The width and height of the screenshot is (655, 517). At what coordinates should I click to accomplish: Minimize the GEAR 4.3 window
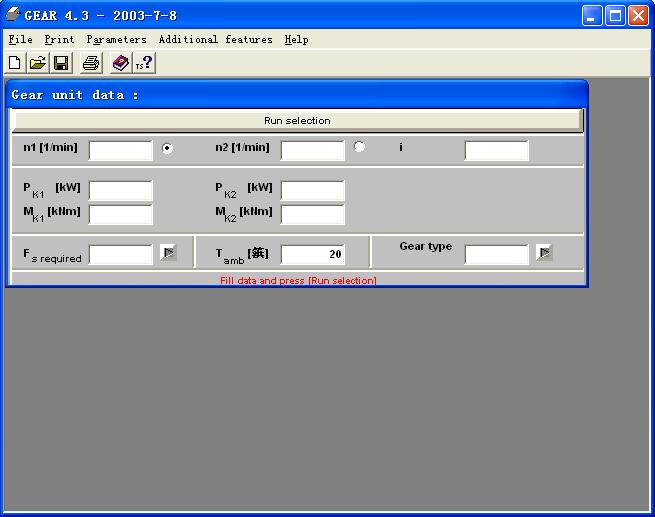592,16
